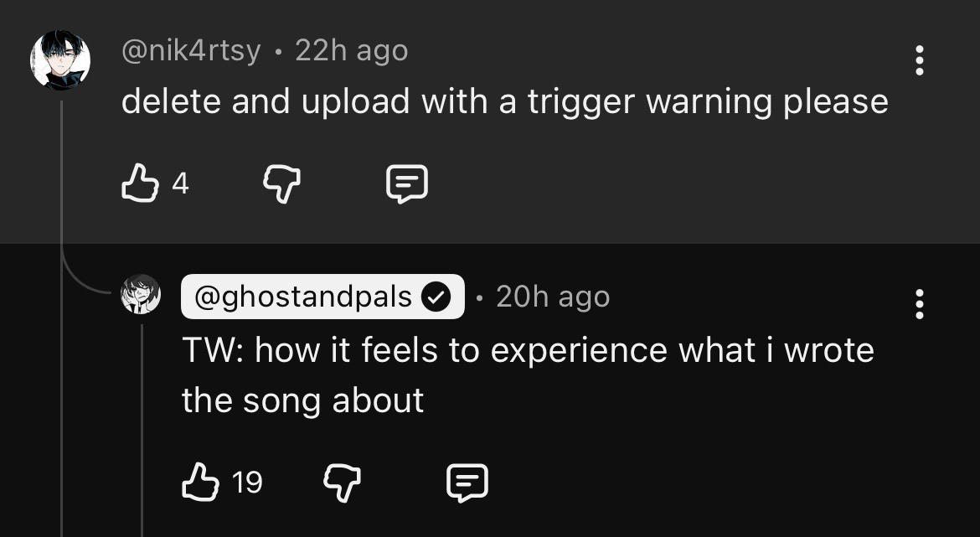This screenshot has height=537, width=980.
Task: Reply to the @ghostandpals comment
Action: coord(467,483)
